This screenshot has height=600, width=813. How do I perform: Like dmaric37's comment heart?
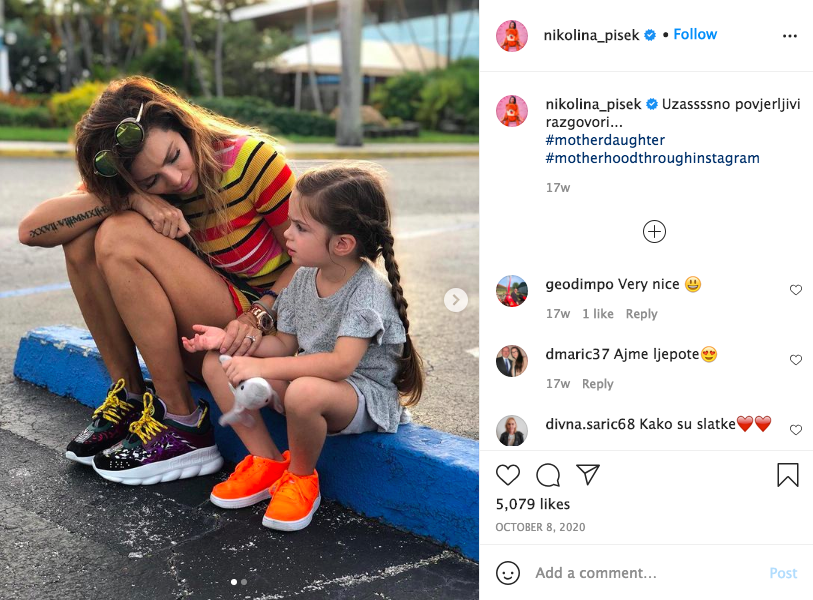pos(796,360)
